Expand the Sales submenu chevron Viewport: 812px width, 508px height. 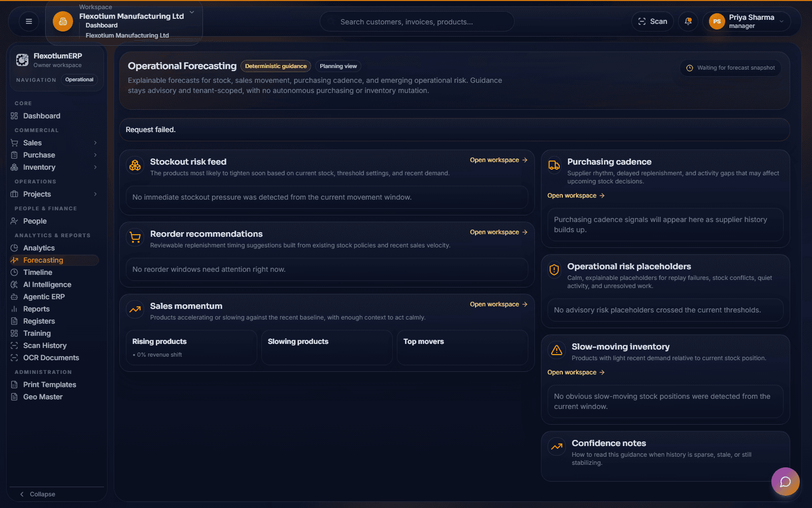click(95, 143)
